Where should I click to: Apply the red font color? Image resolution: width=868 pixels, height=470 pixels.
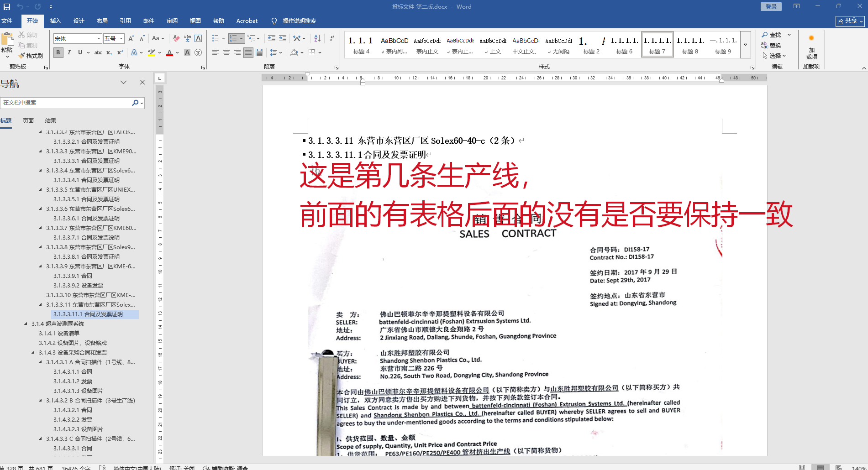pos(169,52)
